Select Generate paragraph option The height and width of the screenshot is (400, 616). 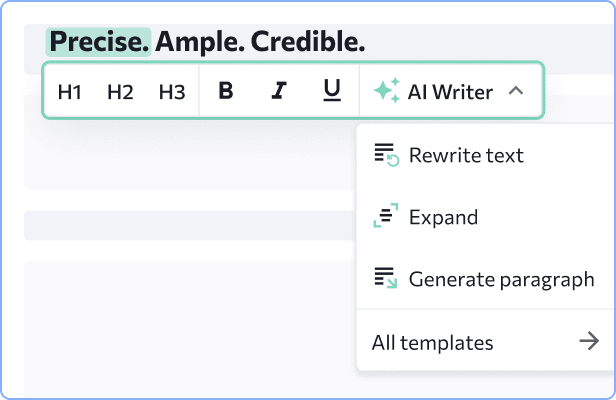coord(485,279)
